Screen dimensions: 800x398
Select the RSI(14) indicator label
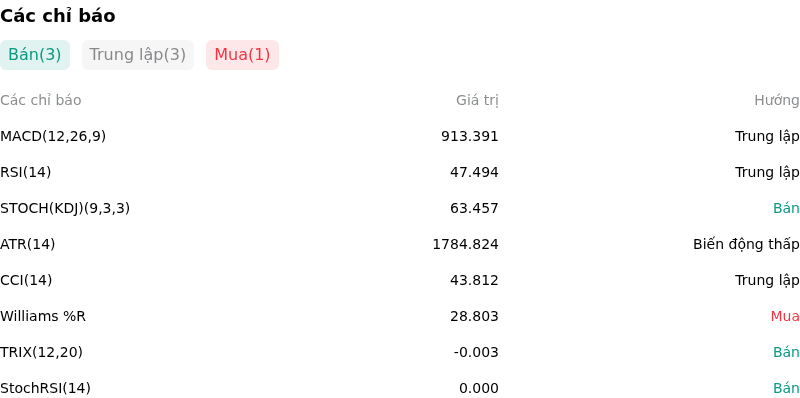click(26, 172)
